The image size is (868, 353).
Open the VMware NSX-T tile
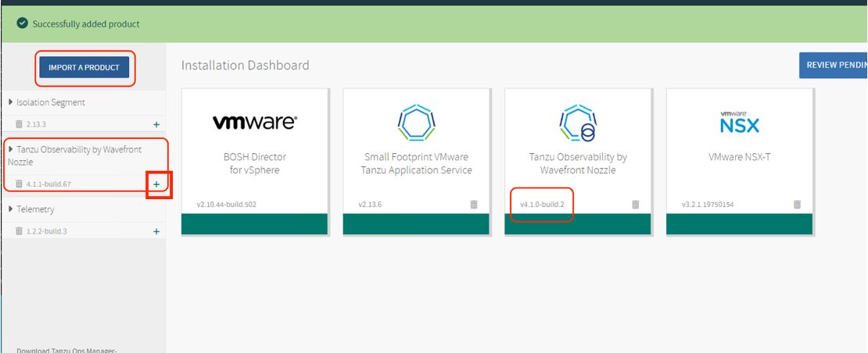click(x=739, y=148)
